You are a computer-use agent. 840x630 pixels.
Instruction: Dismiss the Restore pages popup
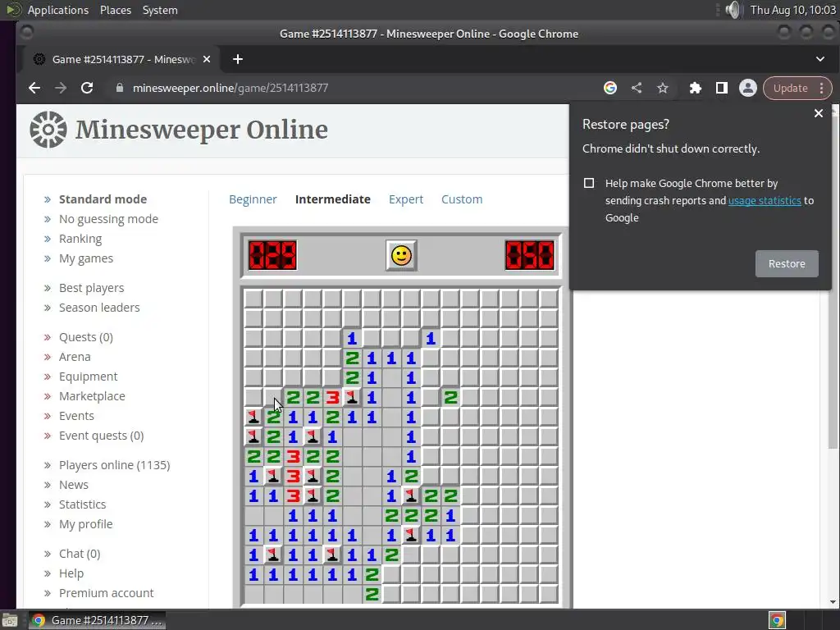point(818,113)
